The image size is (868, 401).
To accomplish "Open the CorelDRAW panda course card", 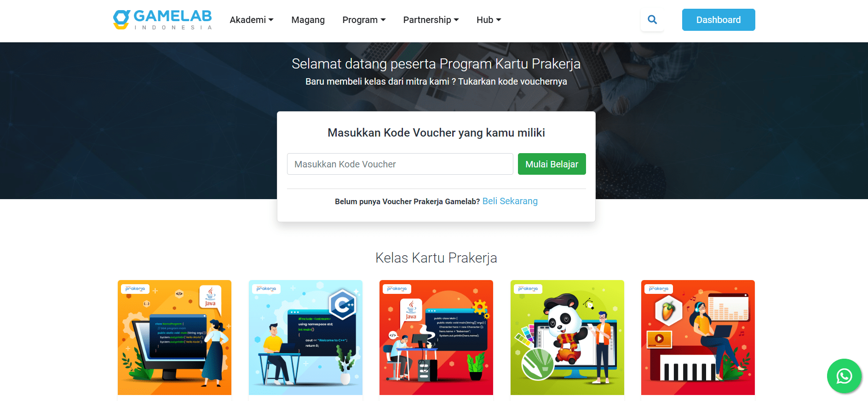I will [x=567, y=338].
